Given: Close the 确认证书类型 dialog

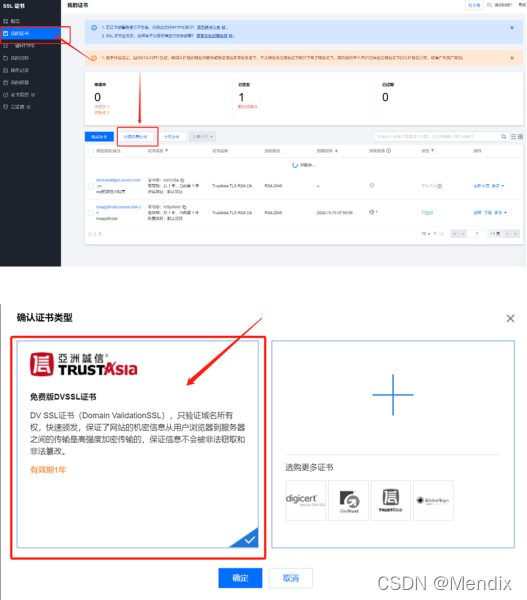Looking at the screenshot, I should pyautogui.click(x=510, y=318).
